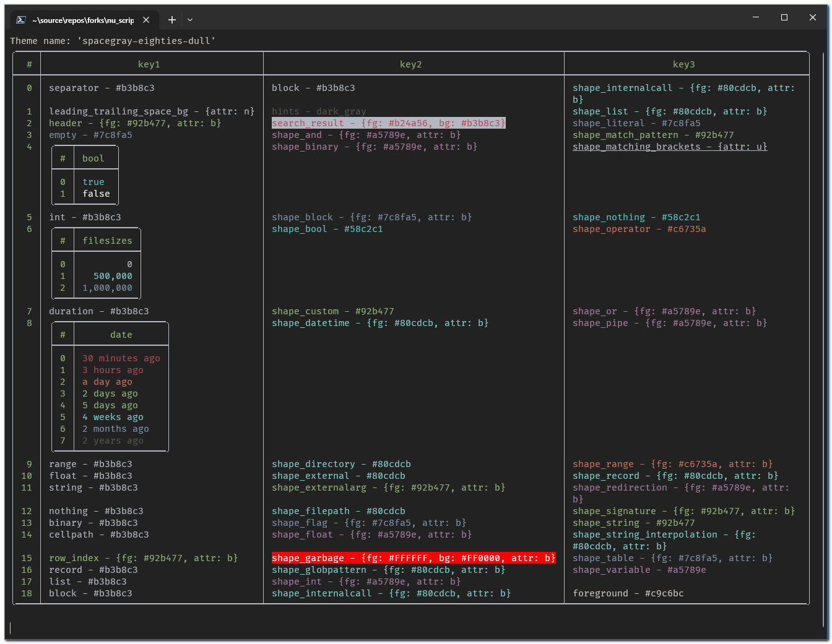Click the 'separator - #b3b8c3' cell
The width and height of the screenshot is (832, 644).
(x=102, y=88)
